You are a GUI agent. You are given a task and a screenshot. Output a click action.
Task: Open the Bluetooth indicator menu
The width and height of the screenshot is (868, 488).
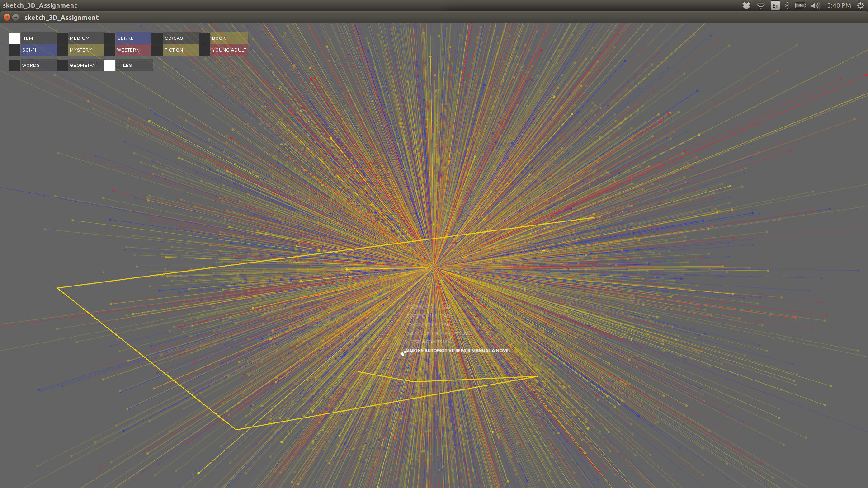click(787, 5)
